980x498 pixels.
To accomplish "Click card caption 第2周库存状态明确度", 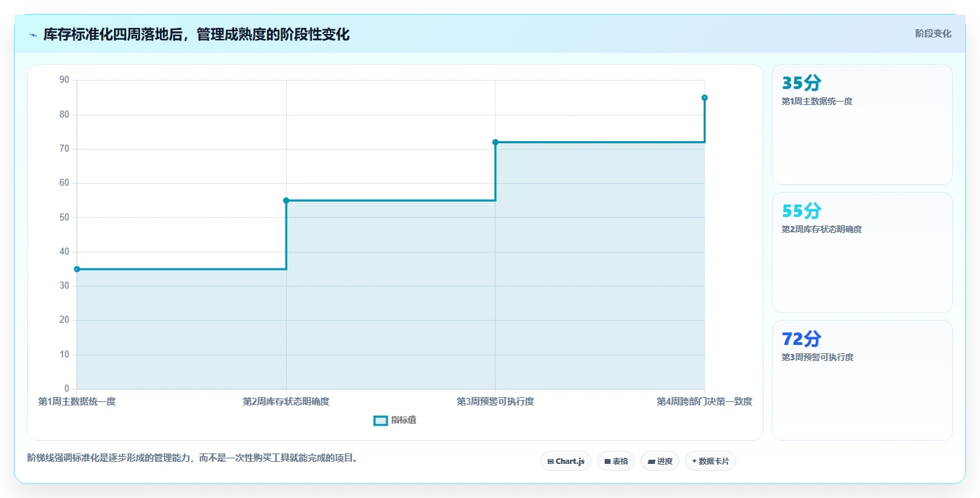I will click(821, 230).
